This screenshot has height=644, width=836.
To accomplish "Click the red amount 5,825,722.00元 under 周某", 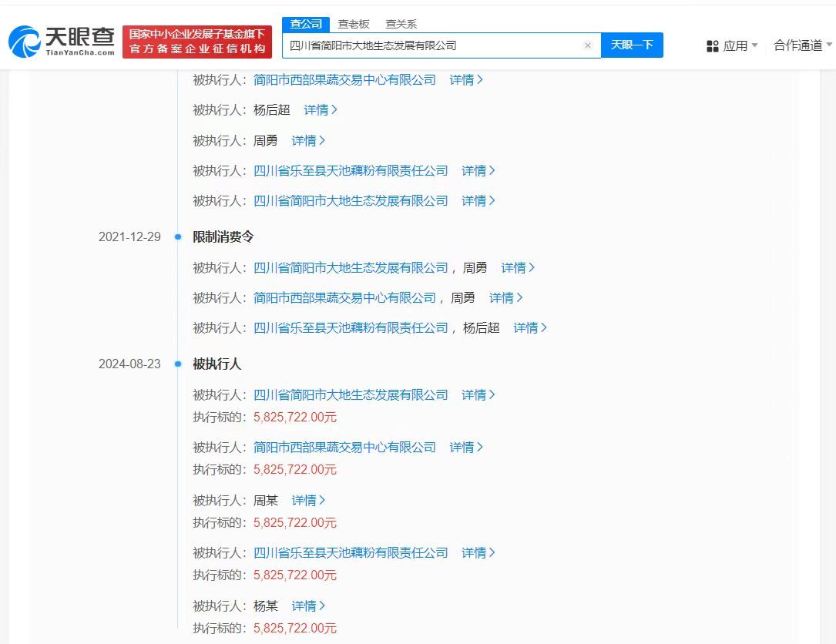I will coord(294,522).
